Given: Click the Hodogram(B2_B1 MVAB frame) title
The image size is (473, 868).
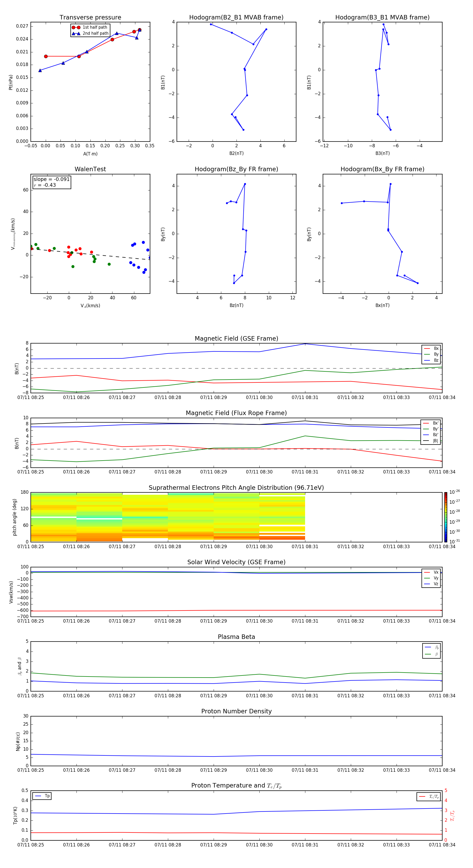Looking at the screenshot, I should click(236, 18).
